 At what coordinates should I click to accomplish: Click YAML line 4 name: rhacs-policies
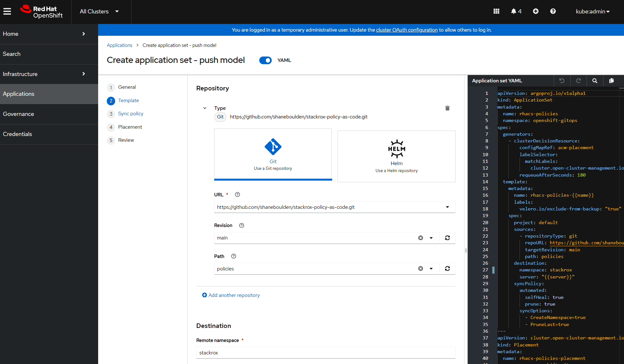coord(530,114)
